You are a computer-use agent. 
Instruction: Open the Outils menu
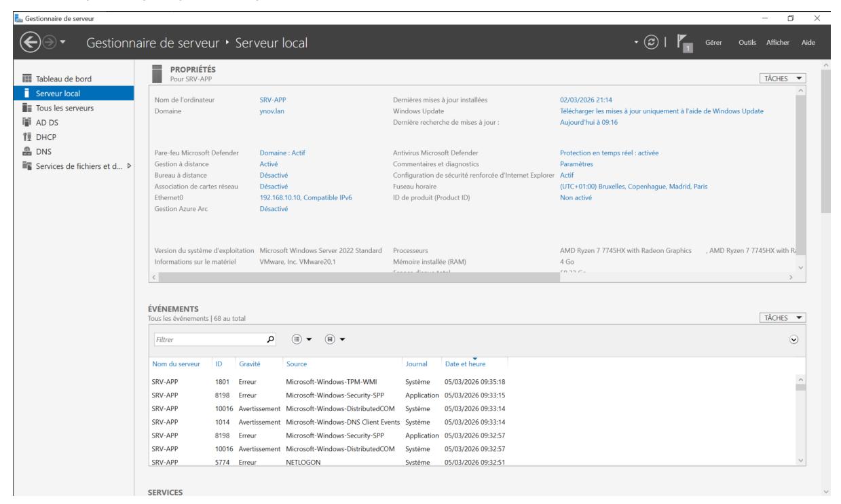(747, 43)
